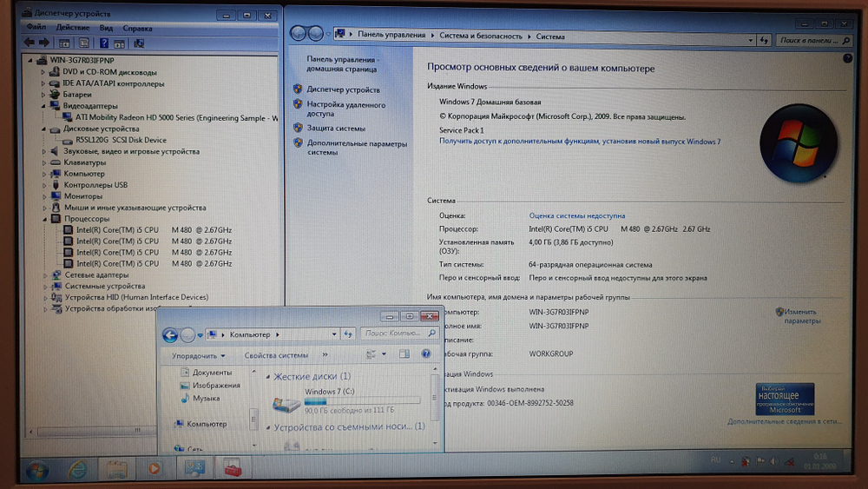This screenshot has height=489, width=868.
Task: Click scan for hardware changes toolbar icon
Action: pos(140,43)
